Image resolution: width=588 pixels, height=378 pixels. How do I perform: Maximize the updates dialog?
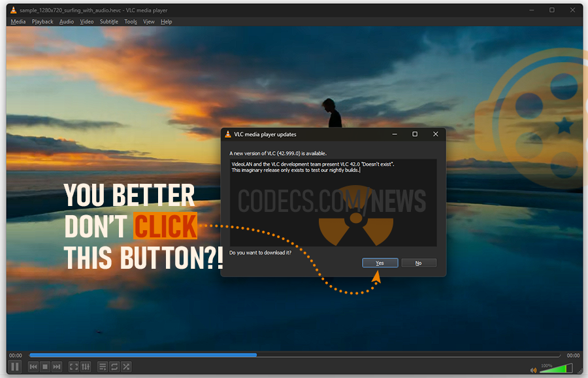[x=415, y=134]
